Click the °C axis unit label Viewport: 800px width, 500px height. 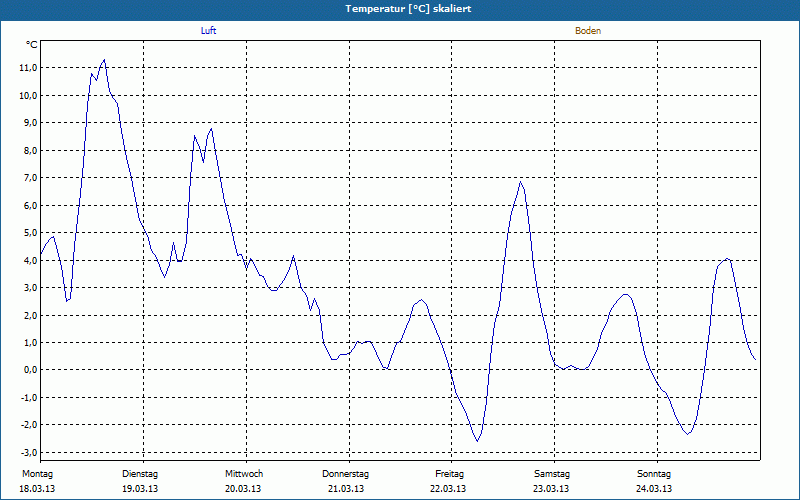click(x=32, y=45)
